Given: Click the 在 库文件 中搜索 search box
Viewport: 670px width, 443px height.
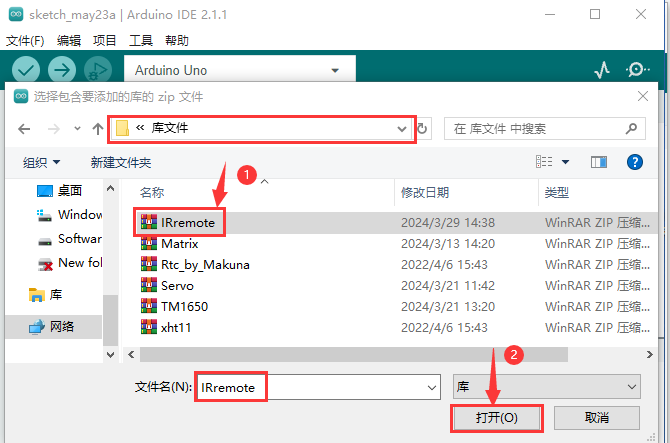Looking at the screenshot, I should (x=545, y=129).
